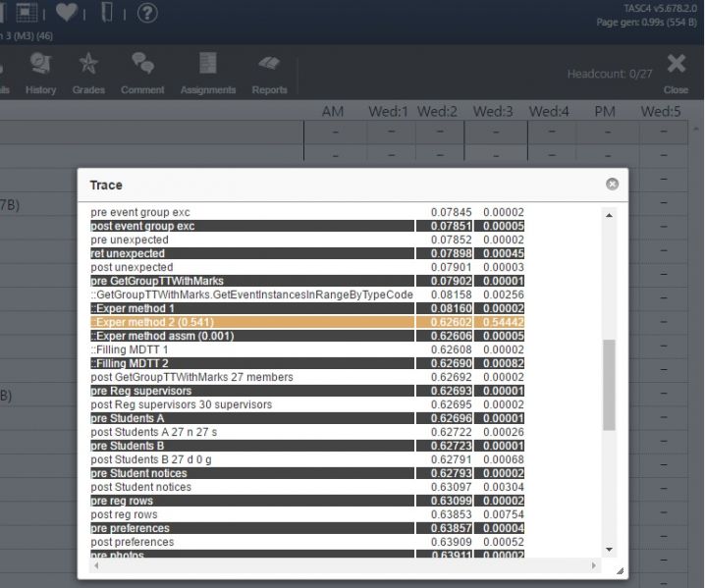Open the Reports toolbar icon
This screenshot has width=705, height=588.
269,75
